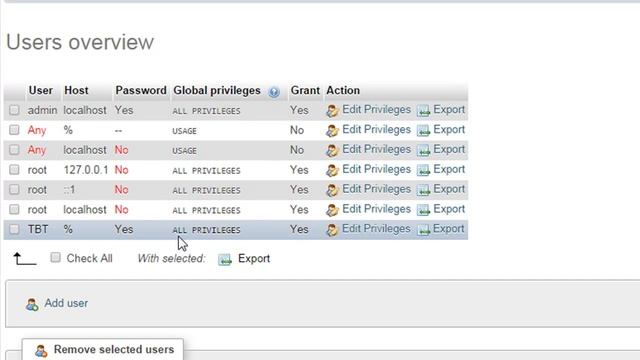Image resolution: width=640 pixels, height=360 pixels.
Task: Click the Check All label
Action: (x=89, y=258)
